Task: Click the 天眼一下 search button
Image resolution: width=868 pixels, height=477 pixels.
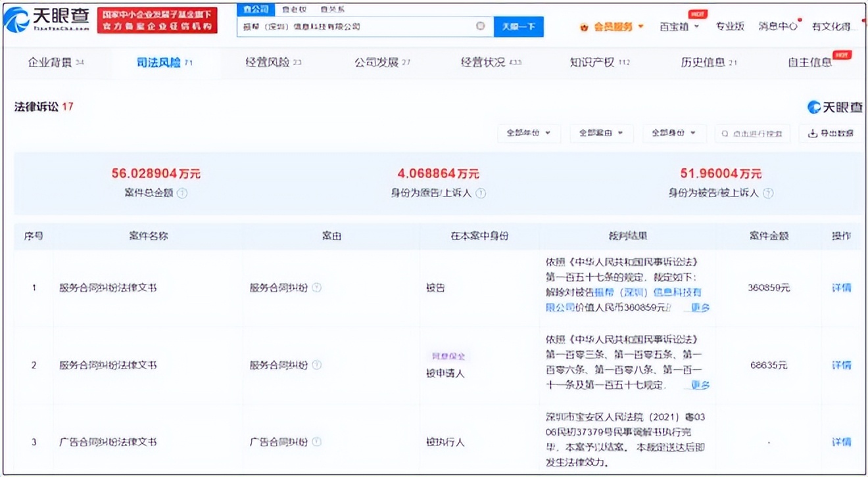Action: click(x=519, y=26)
